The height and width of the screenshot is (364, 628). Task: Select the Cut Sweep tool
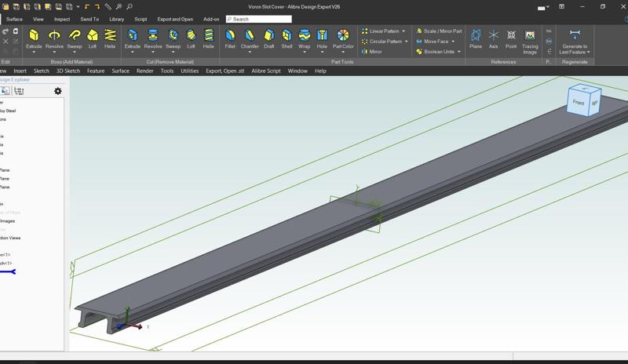point(173,38)
